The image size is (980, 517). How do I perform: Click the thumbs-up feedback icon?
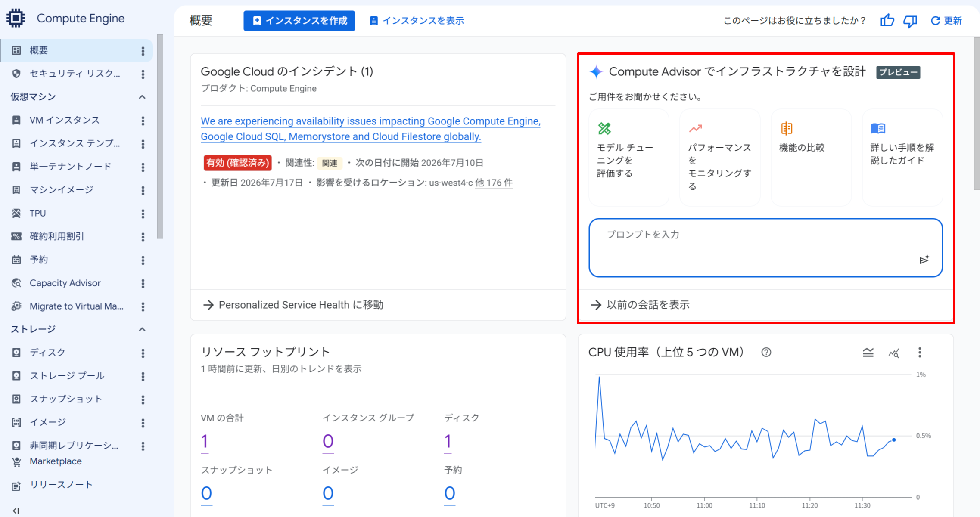[x=887, y=20]
